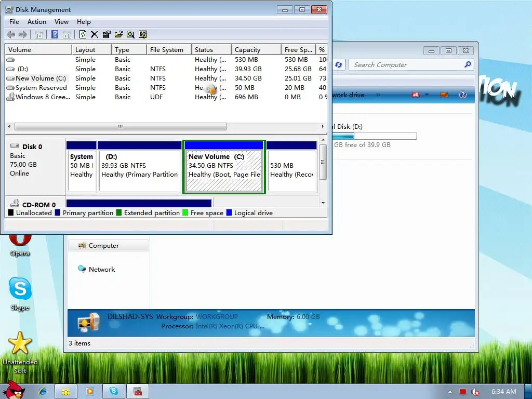Click the UDF file system cell

pos(156,97)
